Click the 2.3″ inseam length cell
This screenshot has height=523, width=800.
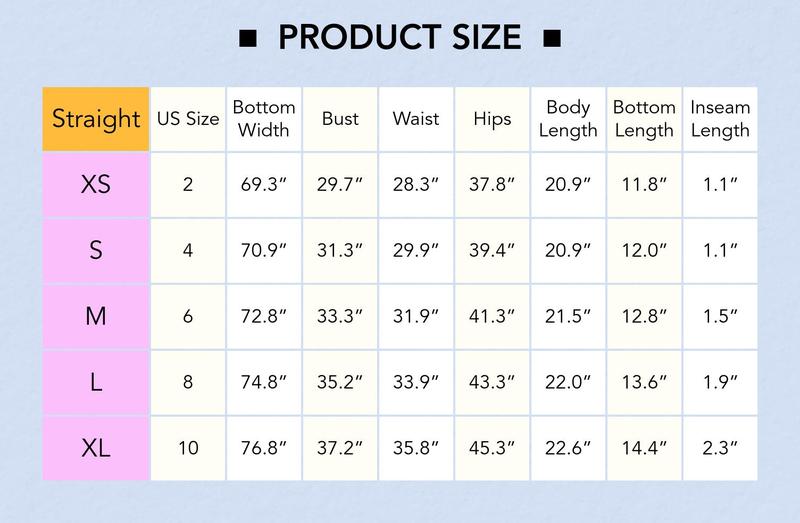(x=720, y=448)
